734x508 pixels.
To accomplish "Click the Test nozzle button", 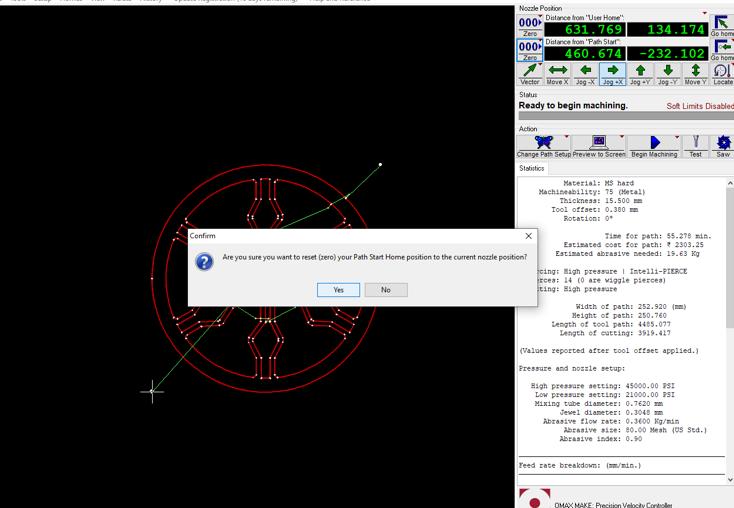I will click(x=696, y=147).
